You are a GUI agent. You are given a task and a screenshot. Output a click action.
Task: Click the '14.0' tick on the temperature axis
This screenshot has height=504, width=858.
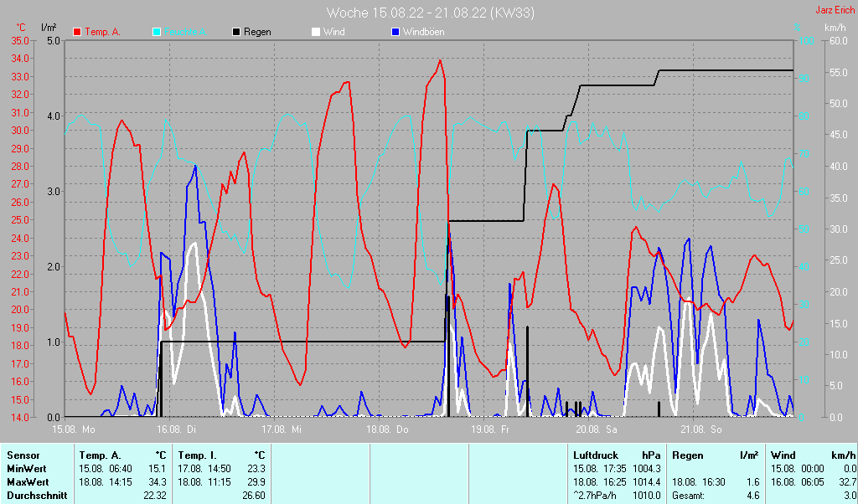[x=20, y=418]
